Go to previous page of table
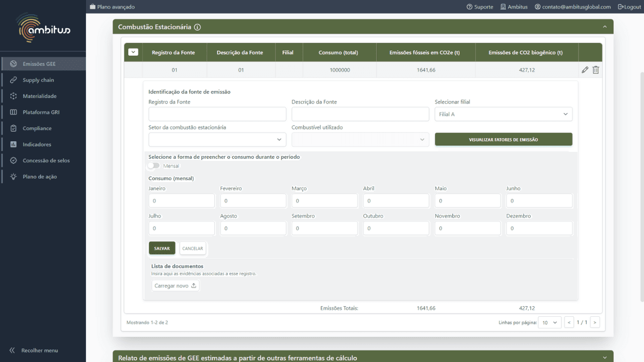Screen dimensions: 644x362 [x=569, y=322]
